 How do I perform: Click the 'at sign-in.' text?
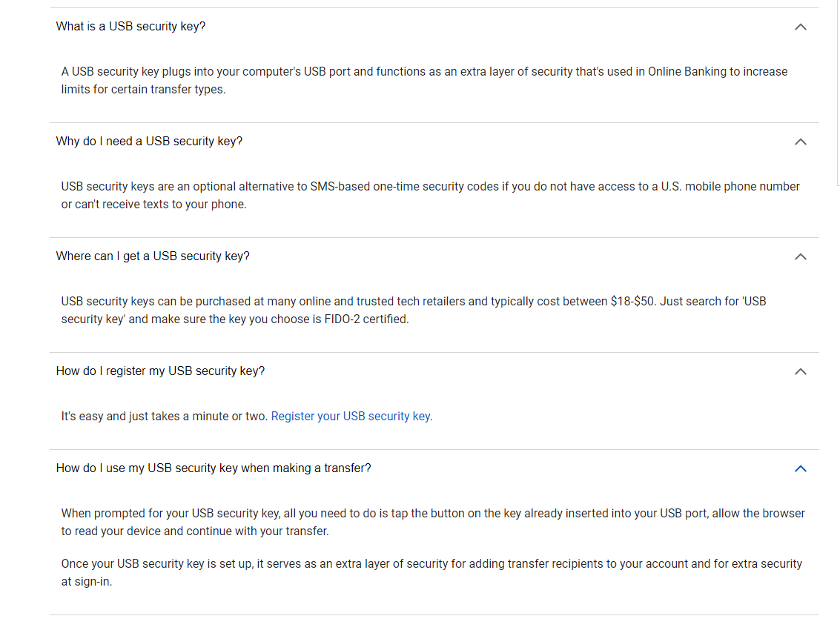[x=86, y=582]
